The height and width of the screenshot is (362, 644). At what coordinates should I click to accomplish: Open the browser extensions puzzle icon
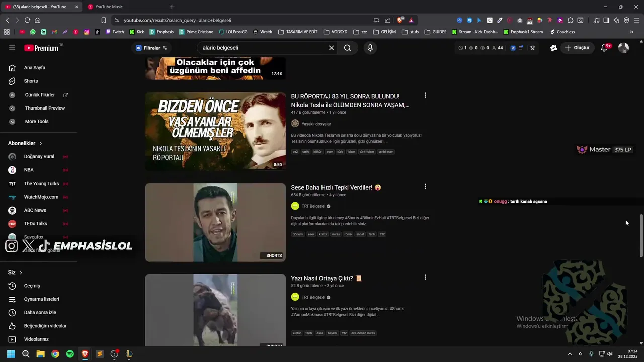point(570,20)
